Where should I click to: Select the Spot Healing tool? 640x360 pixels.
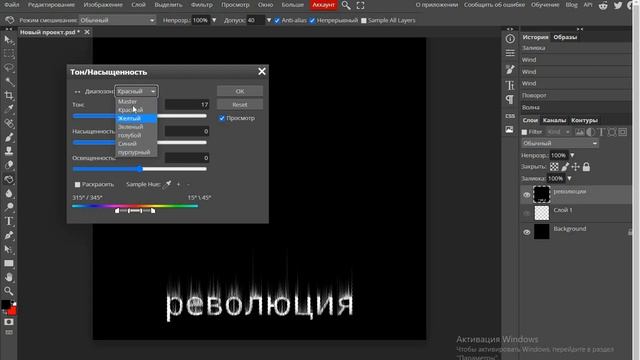pos(9,123)
